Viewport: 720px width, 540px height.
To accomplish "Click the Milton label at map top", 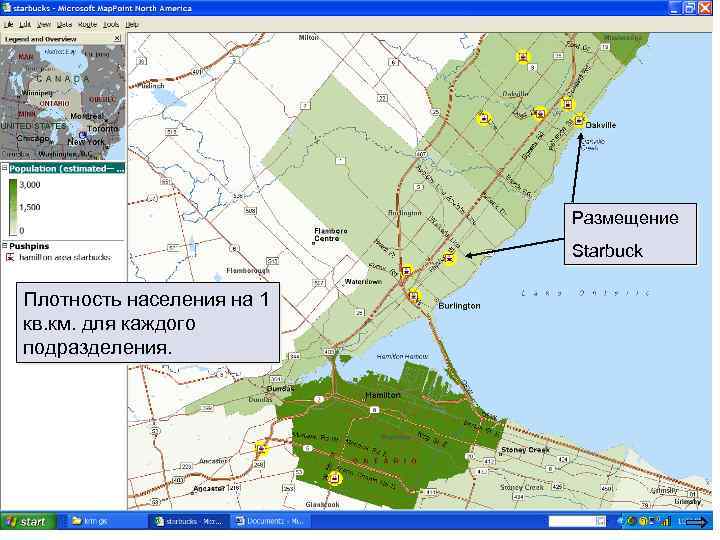I will click(x=309, y=37).
